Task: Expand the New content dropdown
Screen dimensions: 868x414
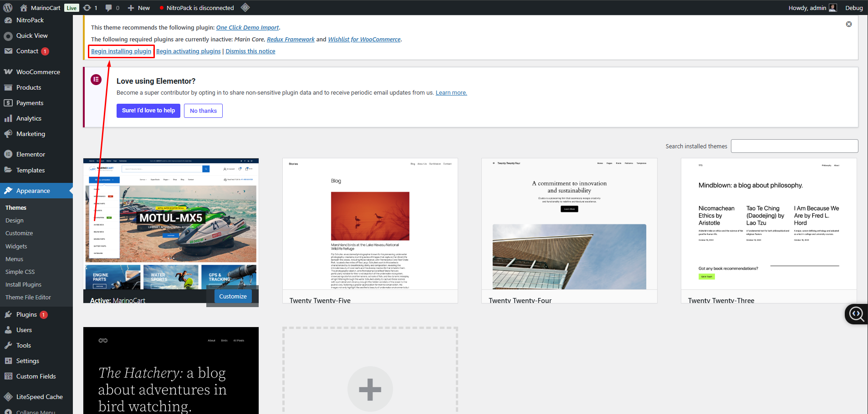Action: tap(139, 8)
